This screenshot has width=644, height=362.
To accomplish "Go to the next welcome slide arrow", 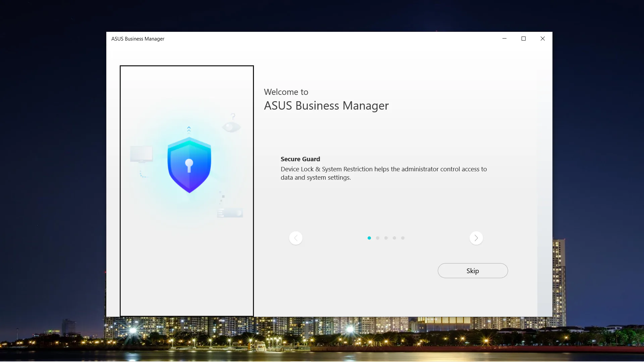I will coord(476,238).
